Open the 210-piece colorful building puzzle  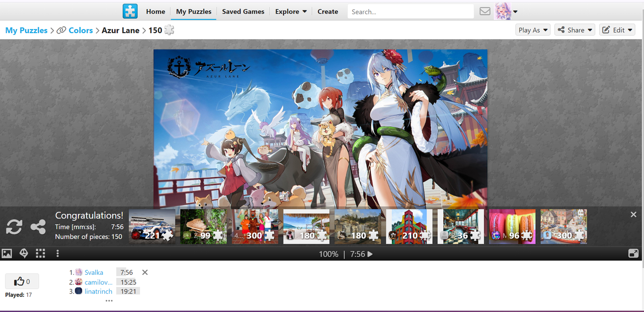(x=409, y=227)
